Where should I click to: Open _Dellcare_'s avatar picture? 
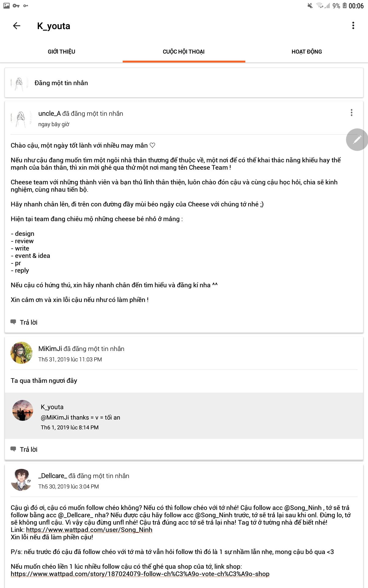tap(21, 480)
